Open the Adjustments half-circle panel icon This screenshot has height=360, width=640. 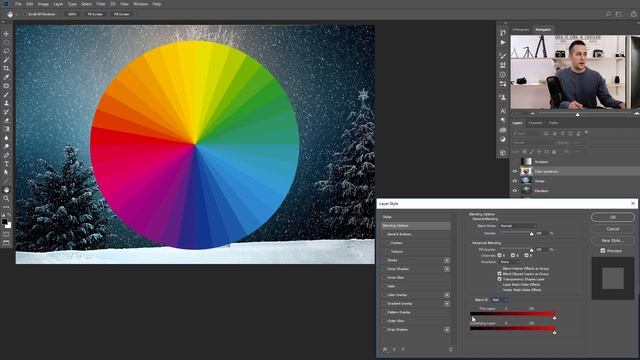(503, 139)
